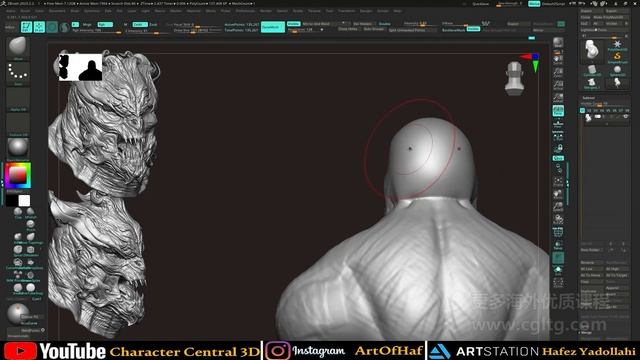Enable the Zadd button
The image size is (640, 360).
click(x=140, y=24)
